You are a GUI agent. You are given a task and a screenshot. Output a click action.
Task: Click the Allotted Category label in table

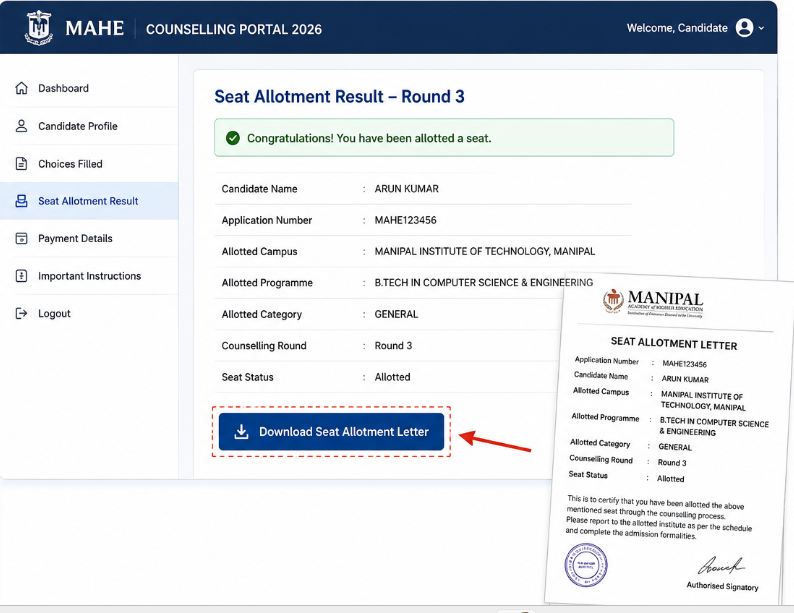pos(262,314)
